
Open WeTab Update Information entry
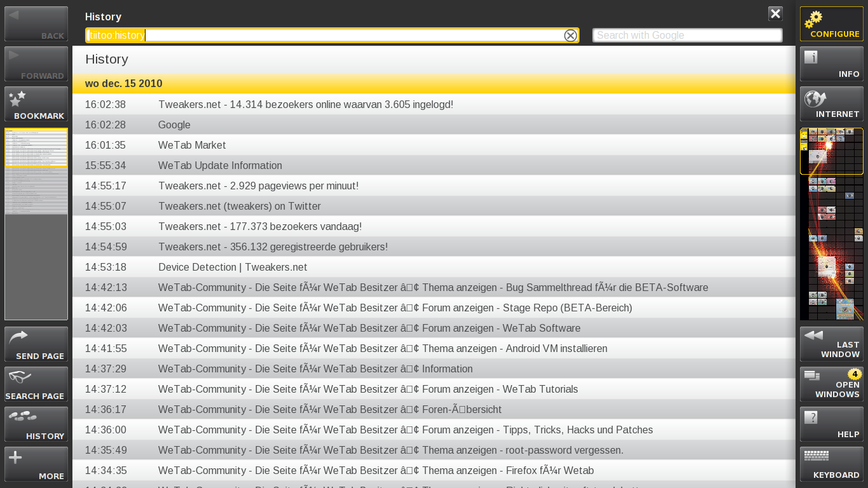[434, 166]
